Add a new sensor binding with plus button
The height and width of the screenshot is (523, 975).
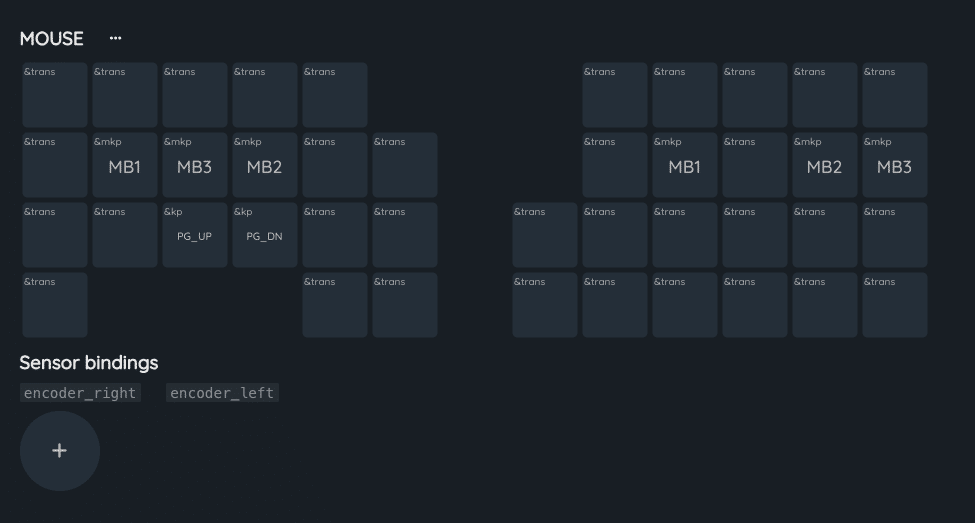[60, 451]
